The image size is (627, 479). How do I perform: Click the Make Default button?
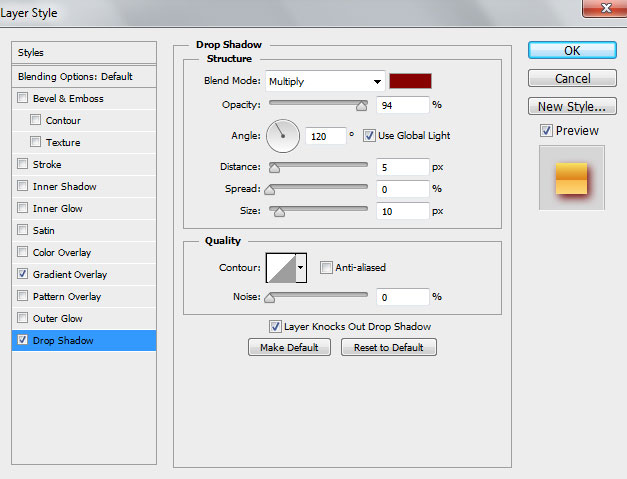coord(289,347)
